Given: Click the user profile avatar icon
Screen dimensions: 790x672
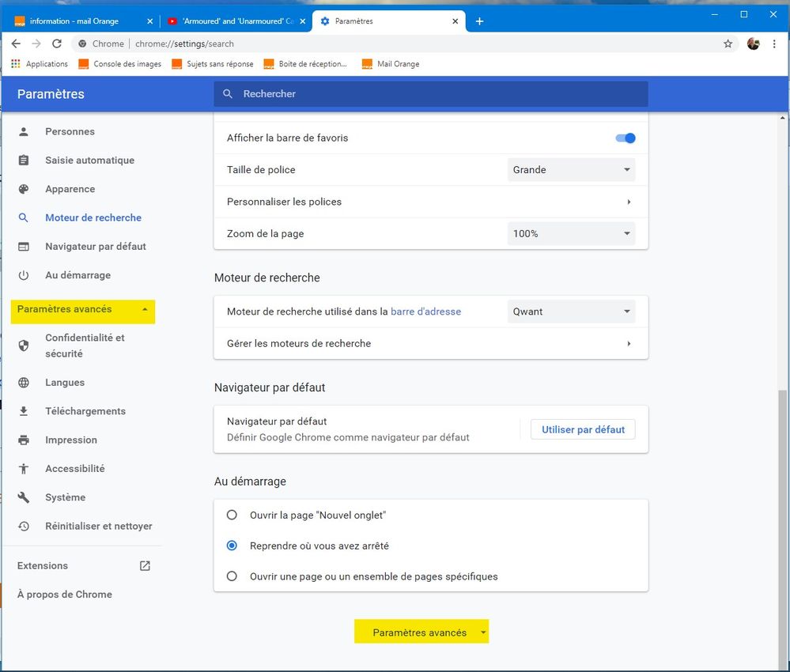Looking at the screenshot, I should [753, 44].
